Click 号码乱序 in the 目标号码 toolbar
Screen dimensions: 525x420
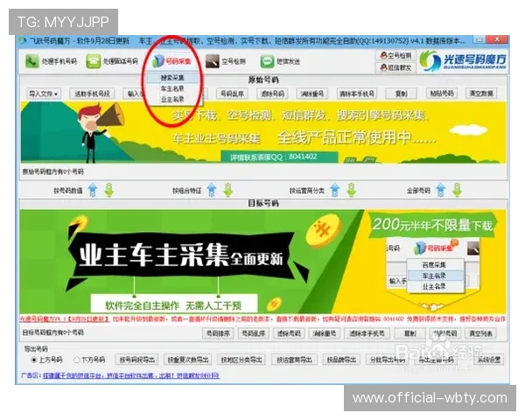[x=254, y=333]
